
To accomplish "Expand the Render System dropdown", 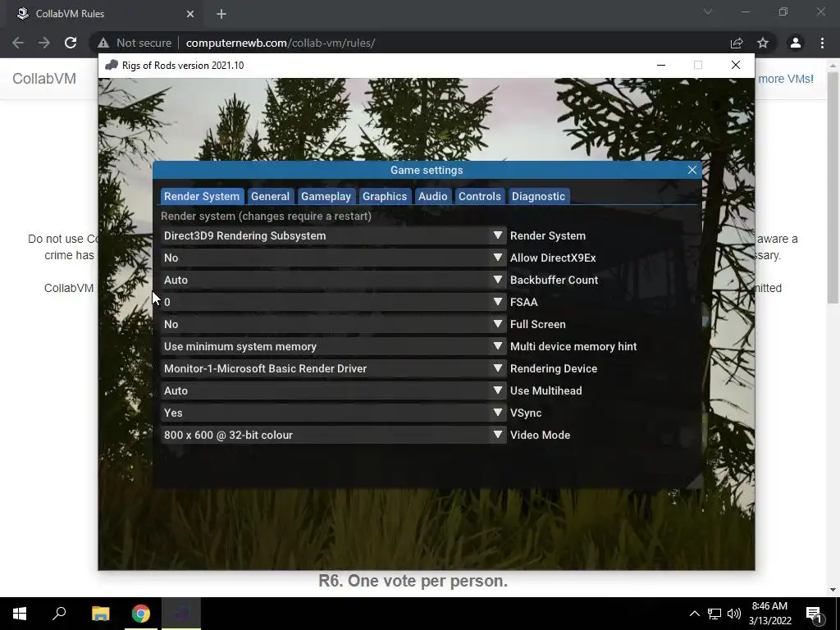I will [333, 235].
